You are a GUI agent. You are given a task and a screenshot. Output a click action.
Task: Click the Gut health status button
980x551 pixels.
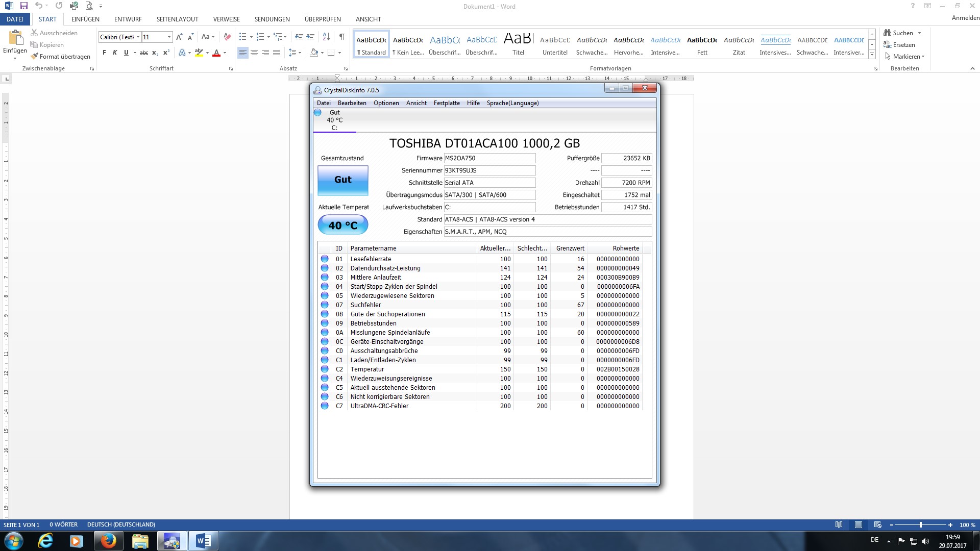pos(343,180)
